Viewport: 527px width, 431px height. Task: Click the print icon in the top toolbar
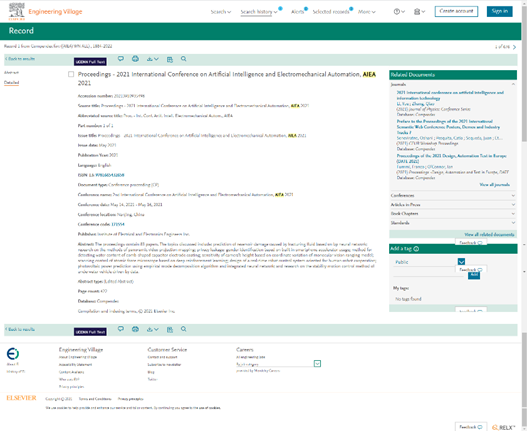(x=135, y=59)
